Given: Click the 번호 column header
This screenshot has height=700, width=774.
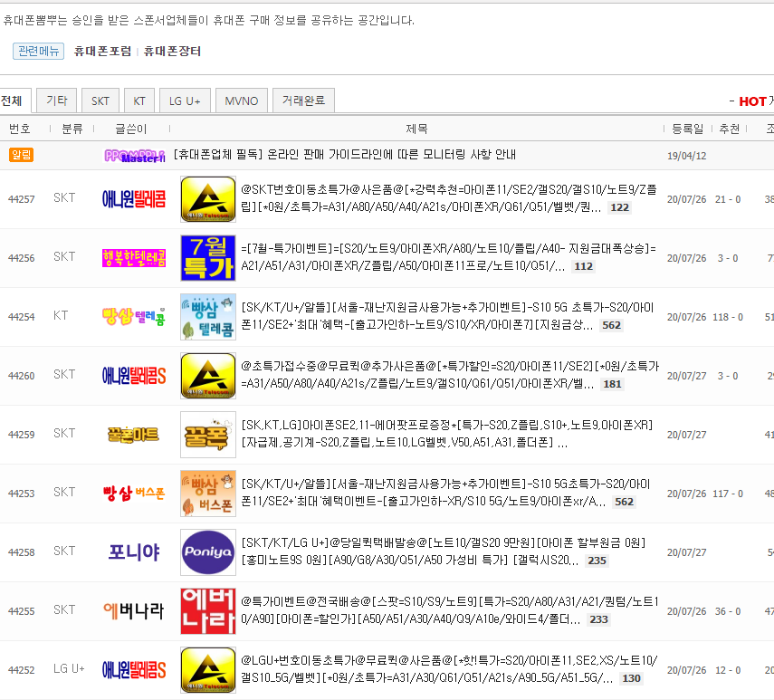Looking at the screenshot, I should coord(20,129).
